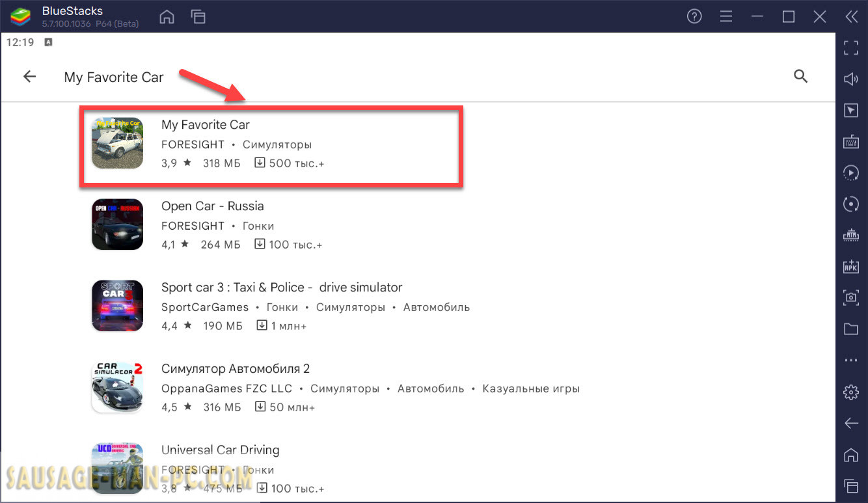Click the "318 МБ" size label

[222, 163]
